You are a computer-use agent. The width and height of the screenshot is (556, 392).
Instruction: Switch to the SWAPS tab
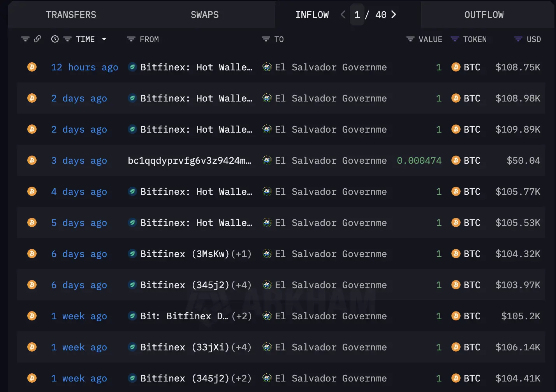point(204,15)
